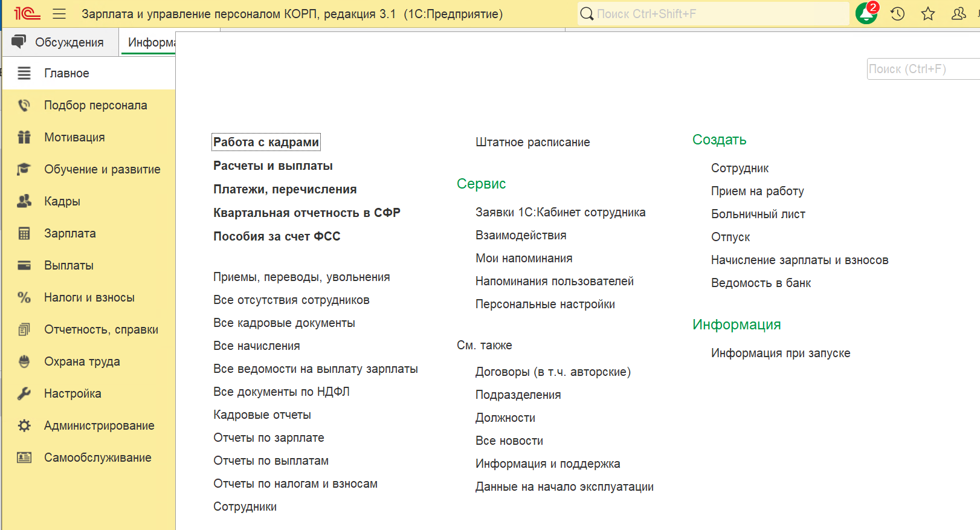
Task: Open Платежи, перечисления link
Action: pyautogui.click(x=285, y=189)
